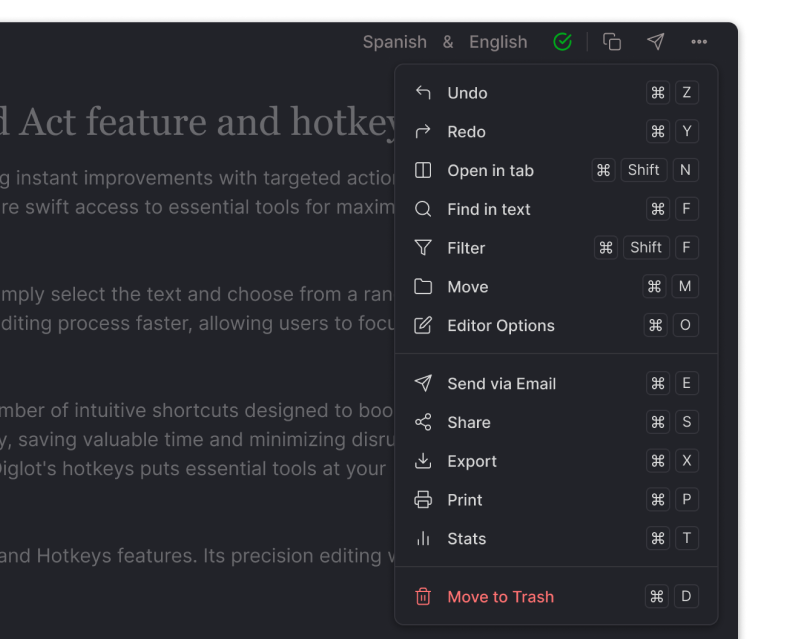
Task: Click the Z shortcut key next to Undo
Action: 687,93
